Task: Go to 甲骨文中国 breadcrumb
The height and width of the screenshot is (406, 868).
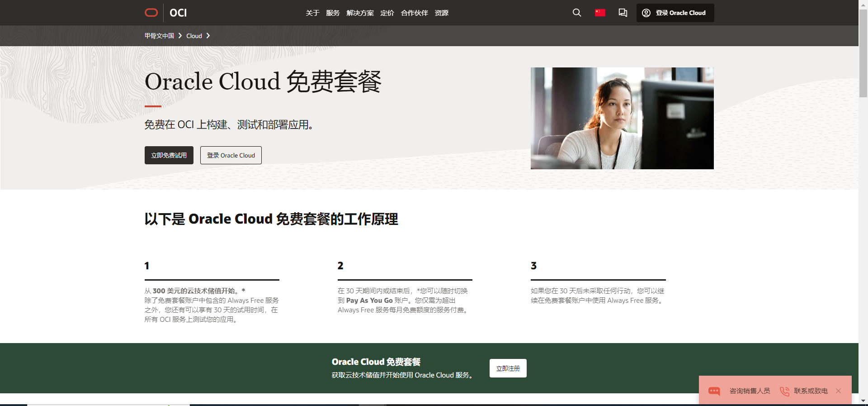Action: coord(159,36)
